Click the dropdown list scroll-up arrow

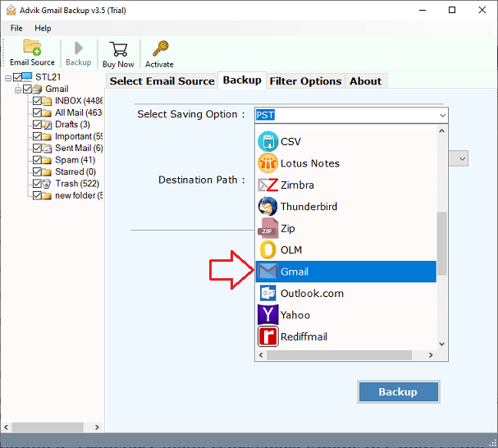click(x=441, y=131)
